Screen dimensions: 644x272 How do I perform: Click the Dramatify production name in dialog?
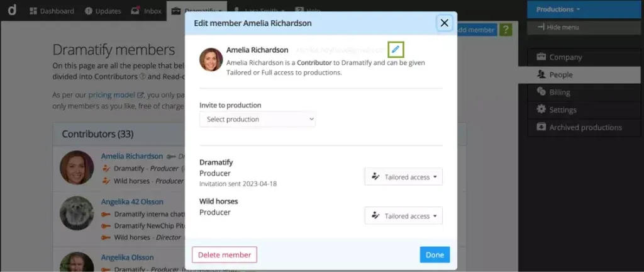point(216,162)
